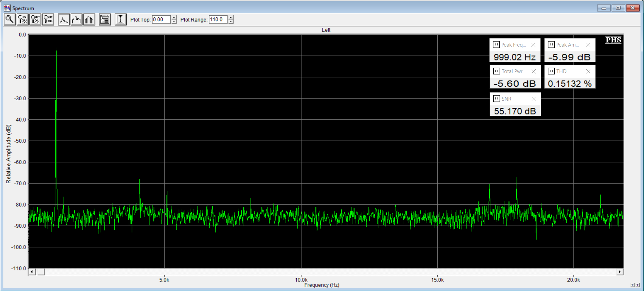Click the PHS button on plot

tap(613, 40)
